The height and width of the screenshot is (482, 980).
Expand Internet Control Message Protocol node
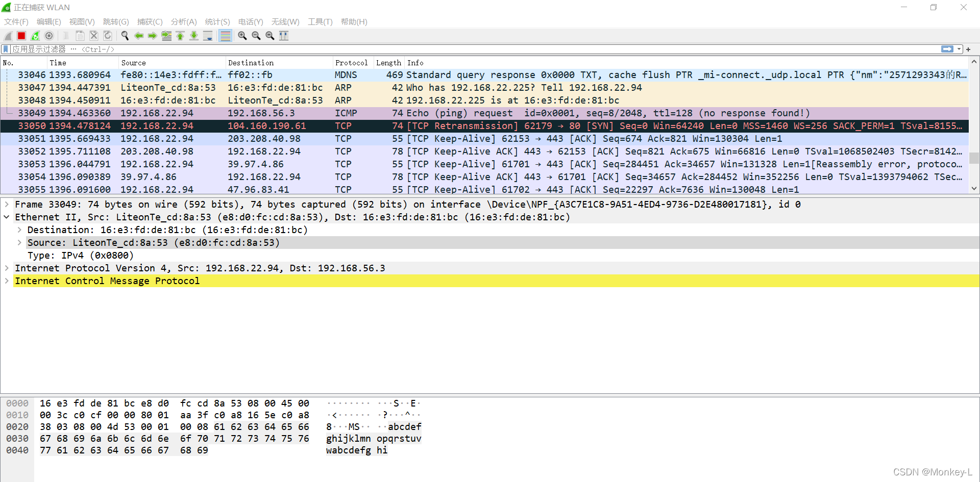tap(7, 281)
